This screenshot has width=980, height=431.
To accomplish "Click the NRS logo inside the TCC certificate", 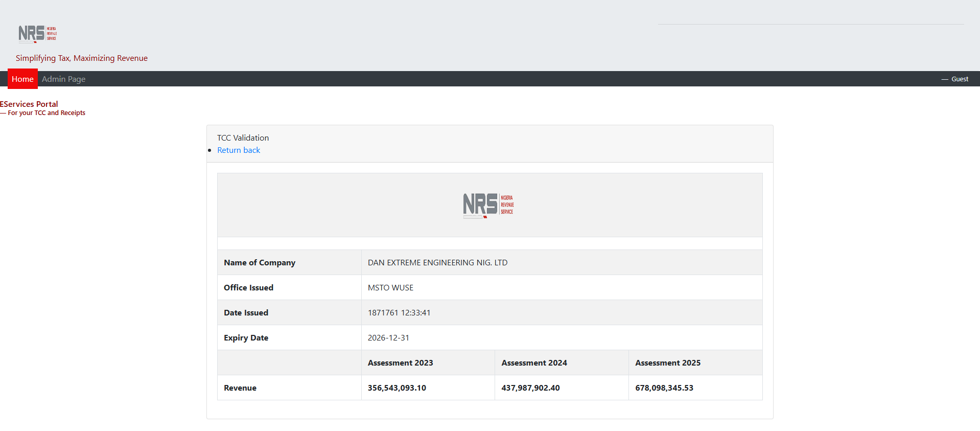I will point(488,206).
